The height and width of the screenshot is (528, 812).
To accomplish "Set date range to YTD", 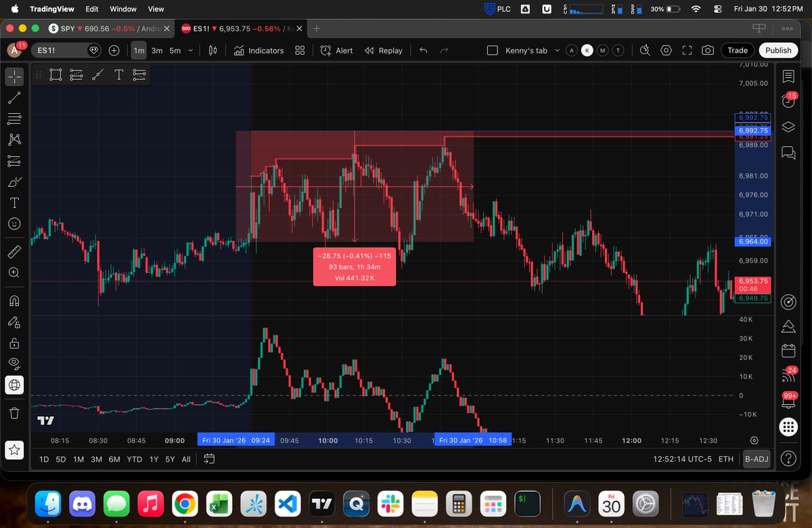I will [134, 459].
